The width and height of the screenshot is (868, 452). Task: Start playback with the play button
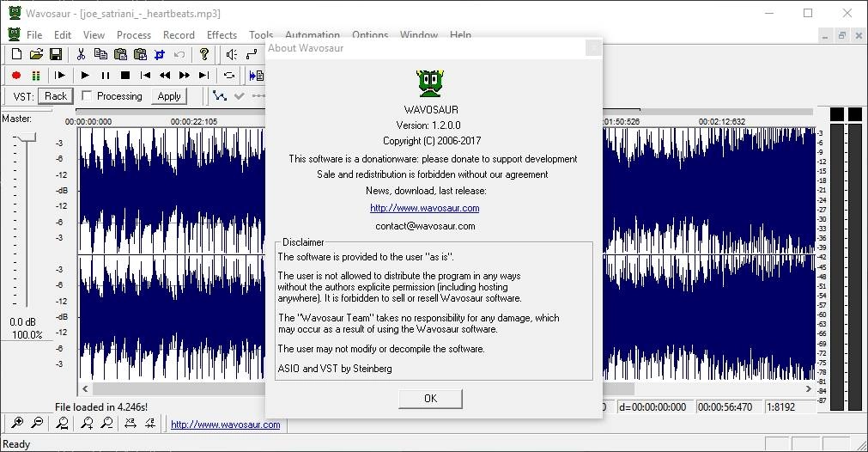coord(85,75)
